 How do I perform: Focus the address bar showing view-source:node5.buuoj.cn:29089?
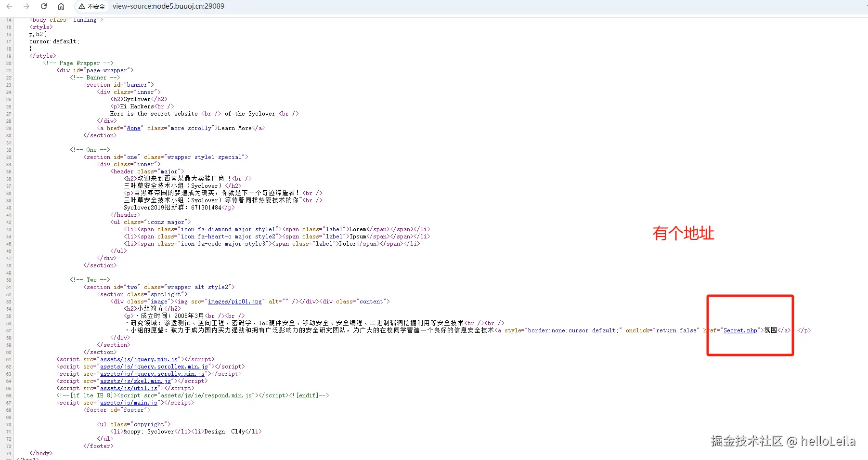point(168,6)
